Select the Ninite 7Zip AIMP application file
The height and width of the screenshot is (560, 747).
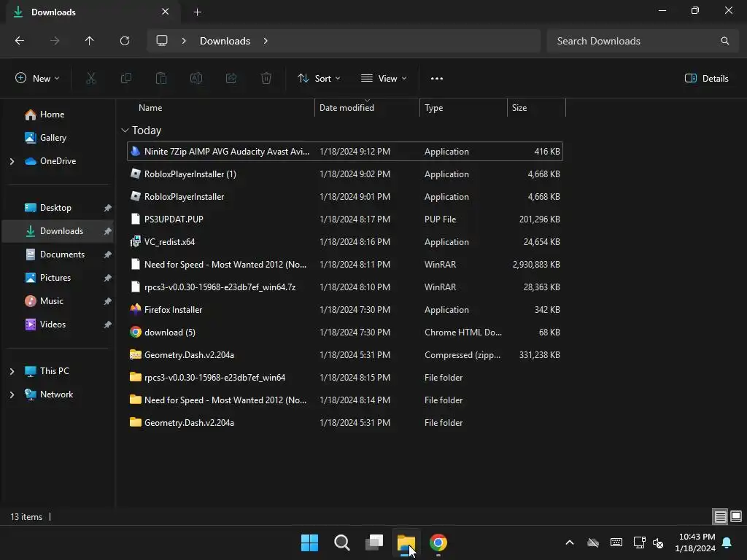pos(345,152)
